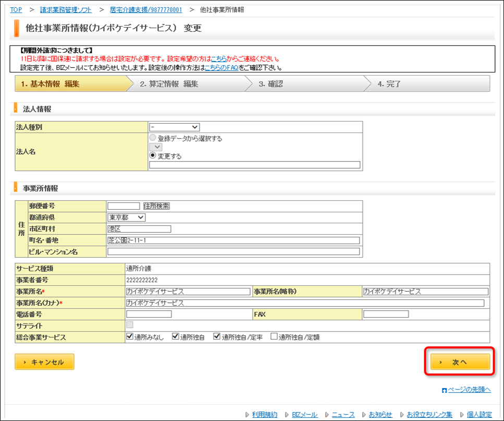
Task: Open the お知らせ footer link
Action: [380, 415]
